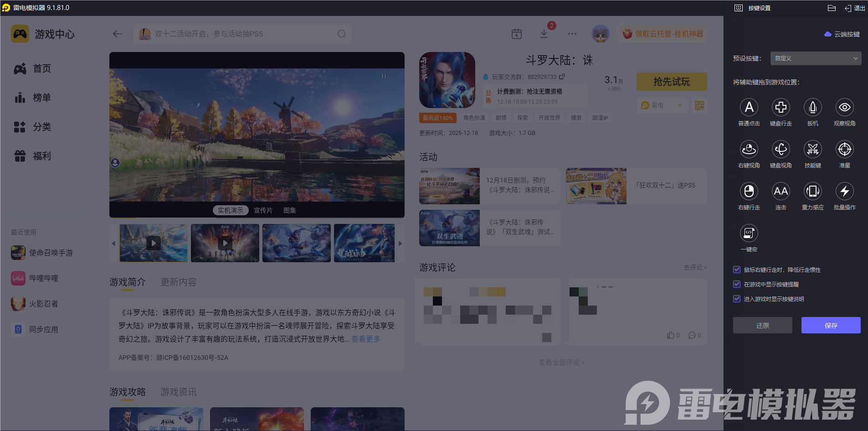Open the 预设按键 自定义 dropdown
This screenshot has height=431, width=868.
coord(816,58)
